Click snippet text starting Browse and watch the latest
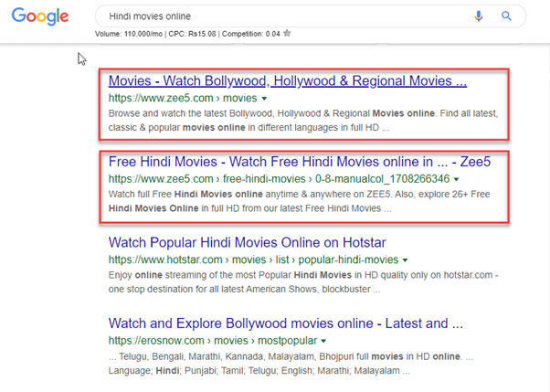The image size is (550, 392). [303, 121]
